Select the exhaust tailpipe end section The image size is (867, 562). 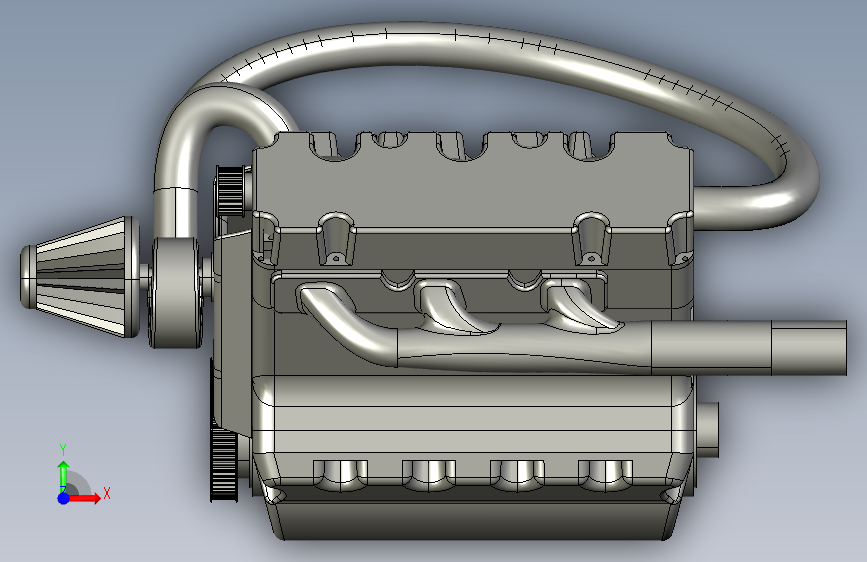tap(808, 348)
